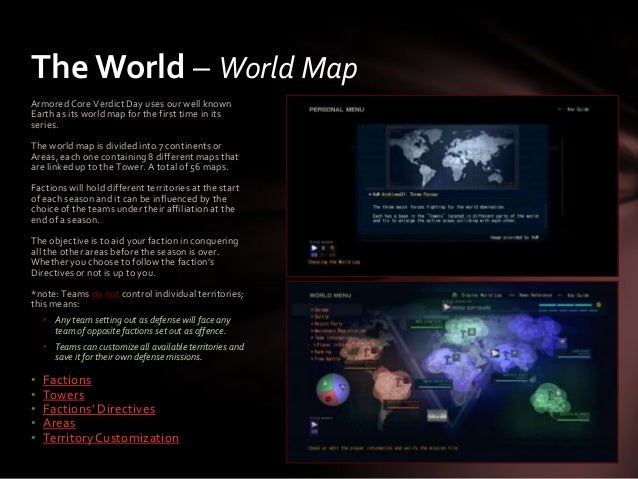Open the Areas link
Screen dimensions: 638x479
(x=59, y=423)
